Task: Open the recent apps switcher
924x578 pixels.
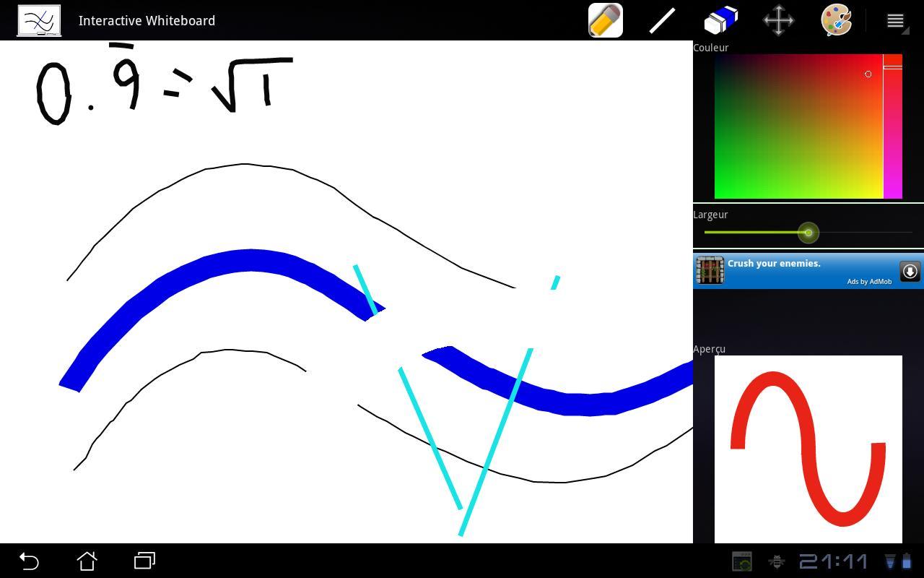Action: tap(143, 560)
